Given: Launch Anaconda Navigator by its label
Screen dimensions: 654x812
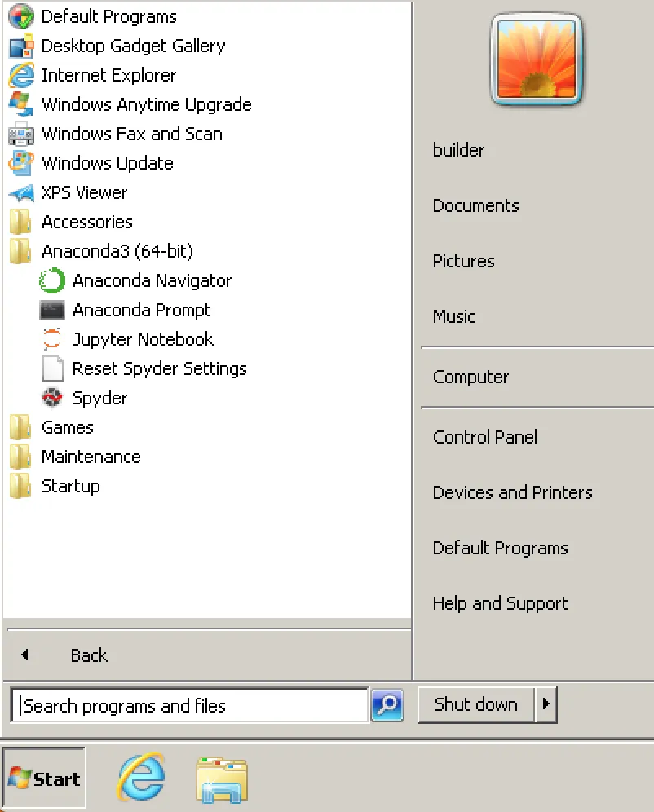Looking at the screenshot, I should tap(152, 280).
